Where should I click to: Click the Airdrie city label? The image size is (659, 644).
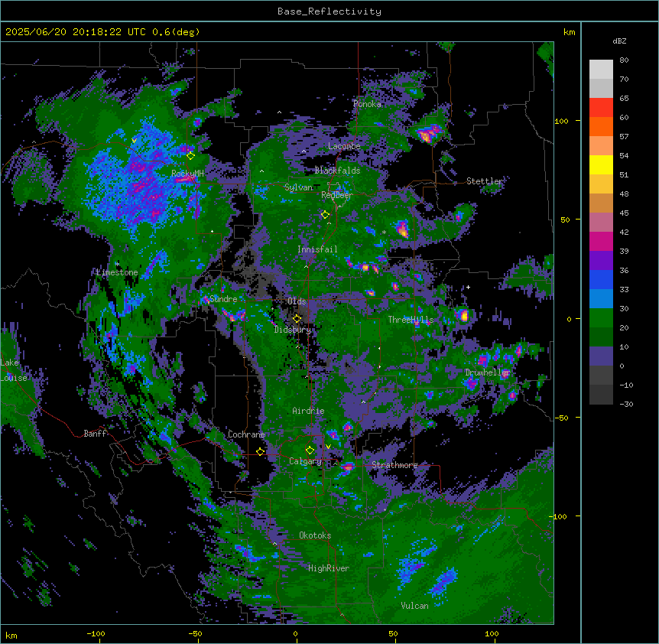(x=308, y=411)
